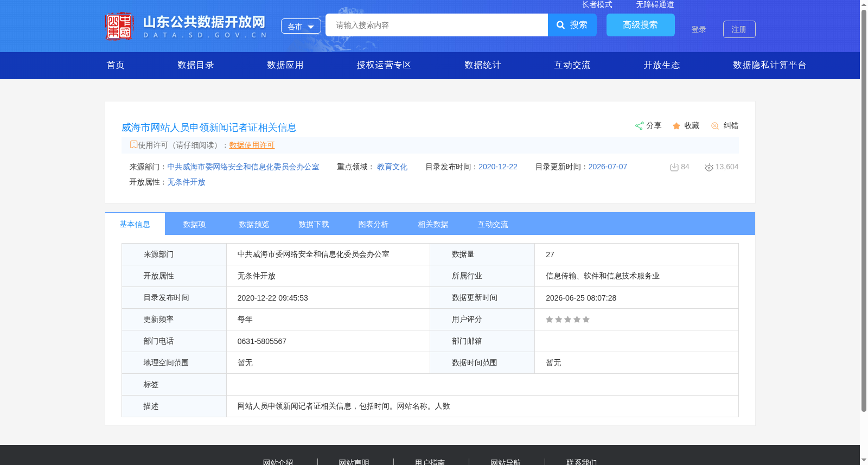Click the 纠错 correction label
The image size is (868, 465).
(x=731, y=126)
